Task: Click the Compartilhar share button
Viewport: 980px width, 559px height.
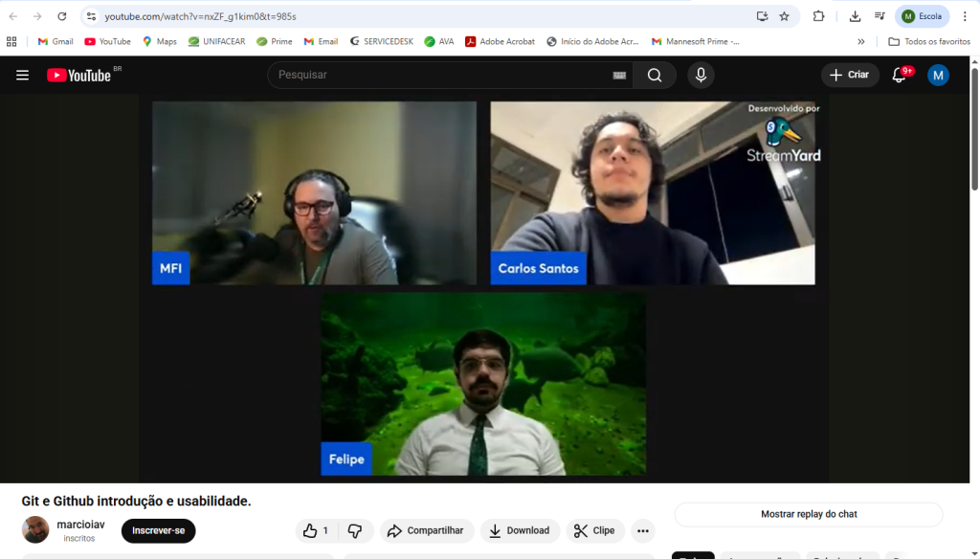Action: pos(426,530)
